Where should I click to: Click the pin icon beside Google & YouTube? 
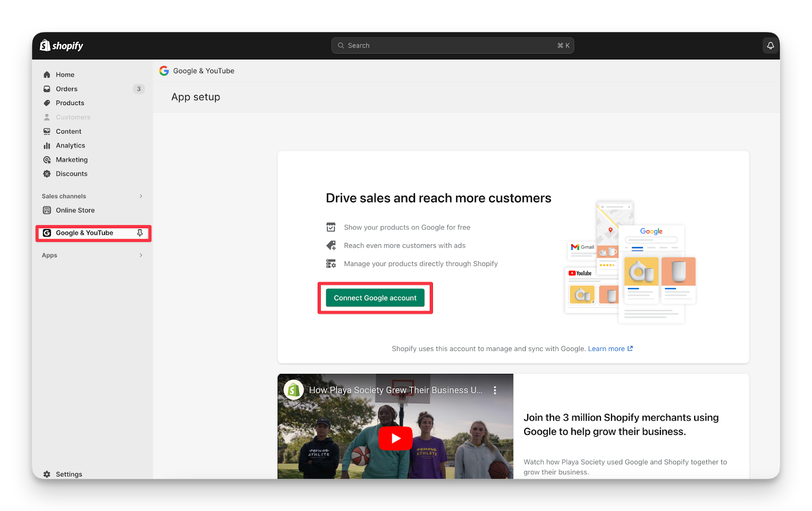[140, 233]
